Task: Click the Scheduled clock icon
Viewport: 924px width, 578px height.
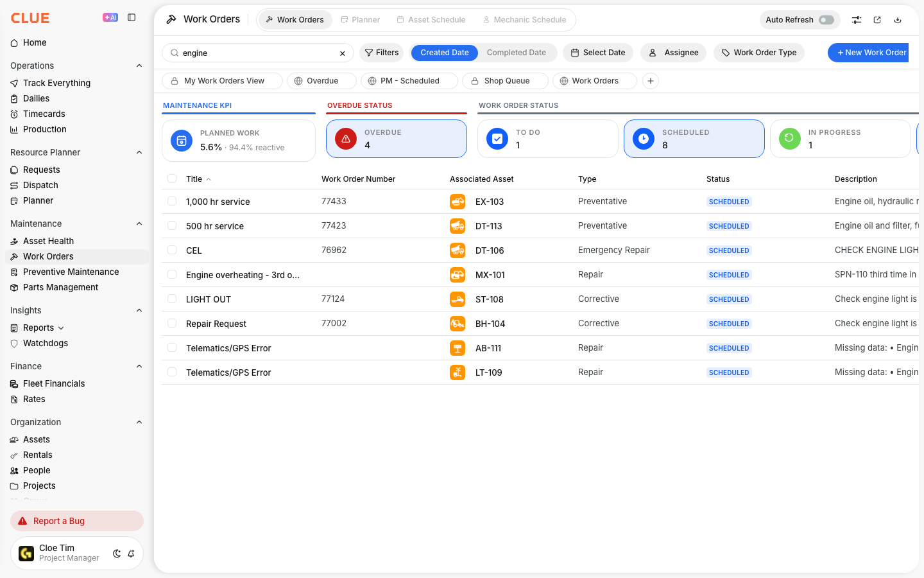Action: tap(644, 139)
